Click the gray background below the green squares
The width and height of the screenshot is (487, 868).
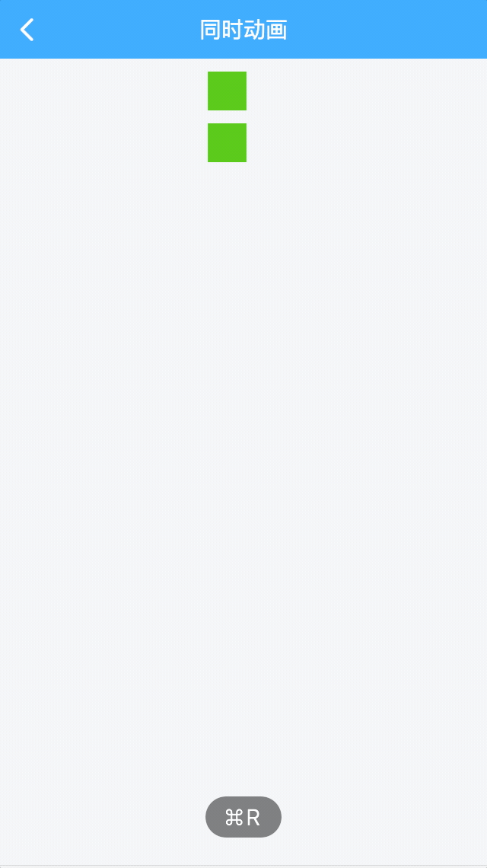pyautogui.click(x=243, y=471)
